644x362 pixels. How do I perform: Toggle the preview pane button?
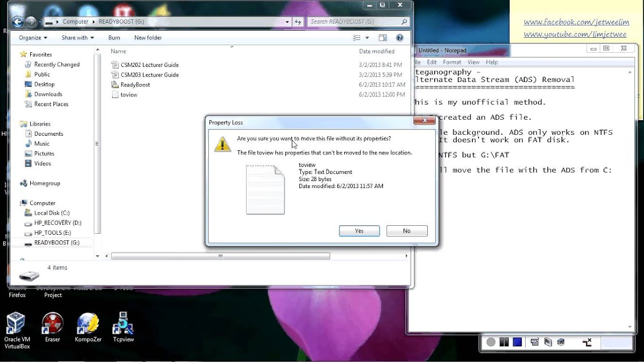click(383, 38)
